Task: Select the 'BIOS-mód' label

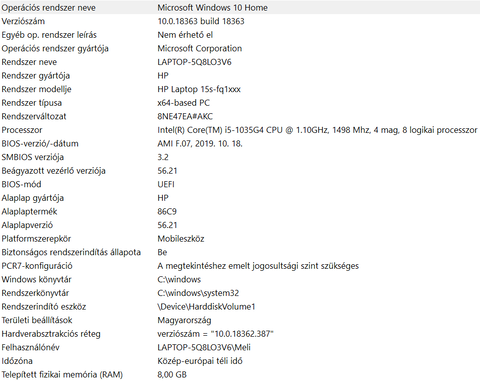Action: click(21, 184)
